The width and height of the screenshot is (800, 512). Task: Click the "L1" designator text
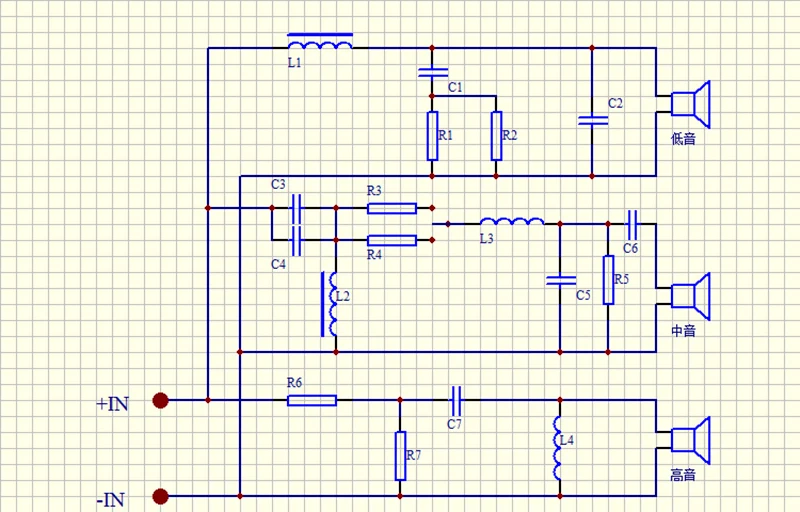pyautogui.click(x=295, y=63)
